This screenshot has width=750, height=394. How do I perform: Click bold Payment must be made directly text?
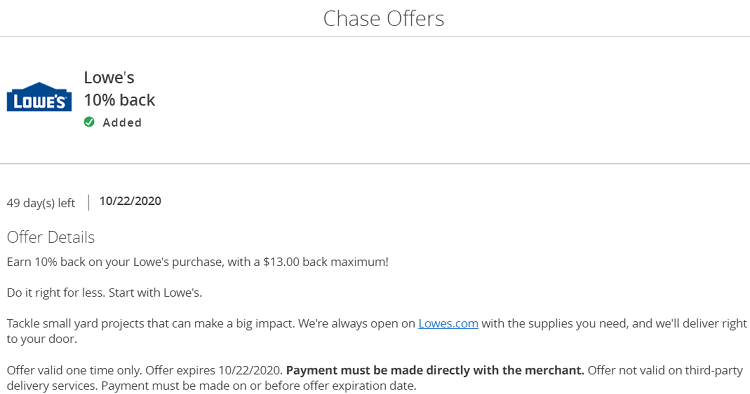[x=435, y=370]
